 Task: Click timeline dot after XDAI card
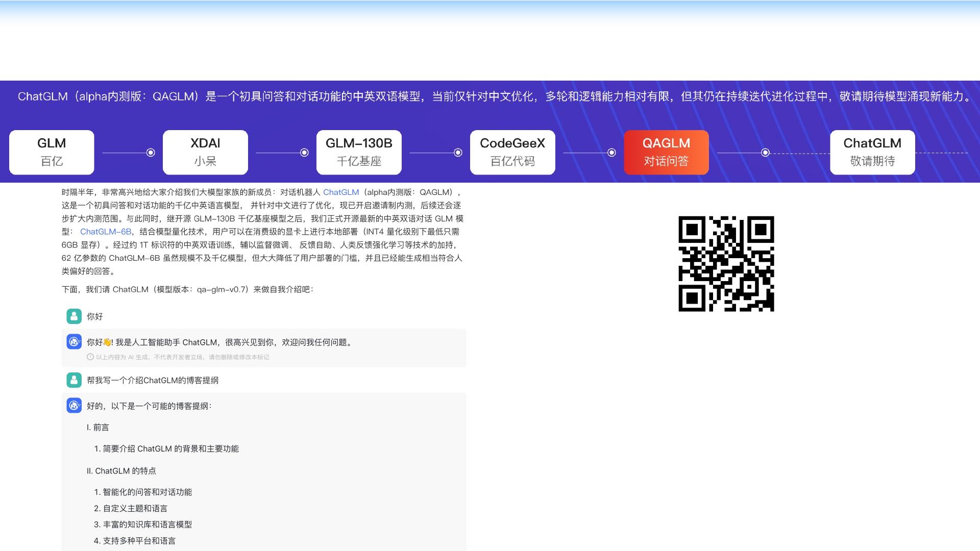tap(304, 153)
